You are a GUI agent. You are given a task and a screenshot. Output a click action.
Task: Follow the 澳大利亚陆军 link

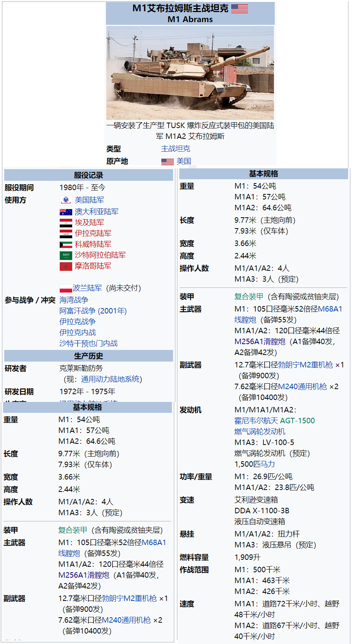click(x=97, y=211)
